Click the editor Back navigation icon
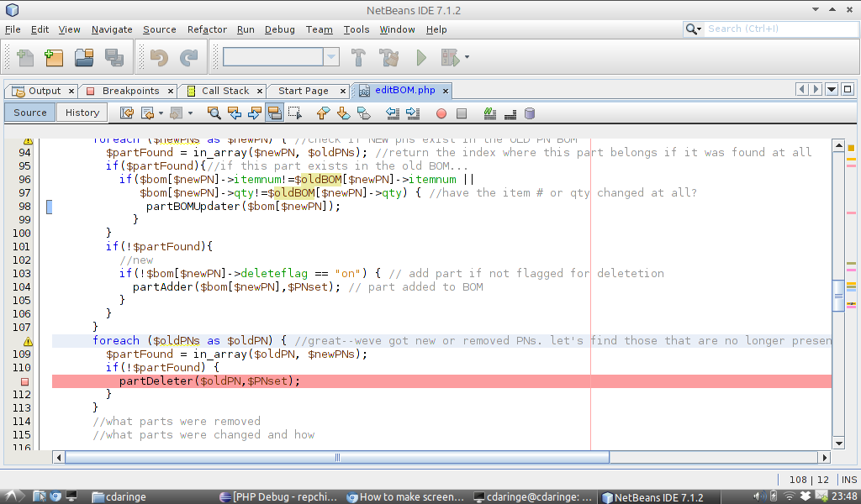 coord(147,113)
